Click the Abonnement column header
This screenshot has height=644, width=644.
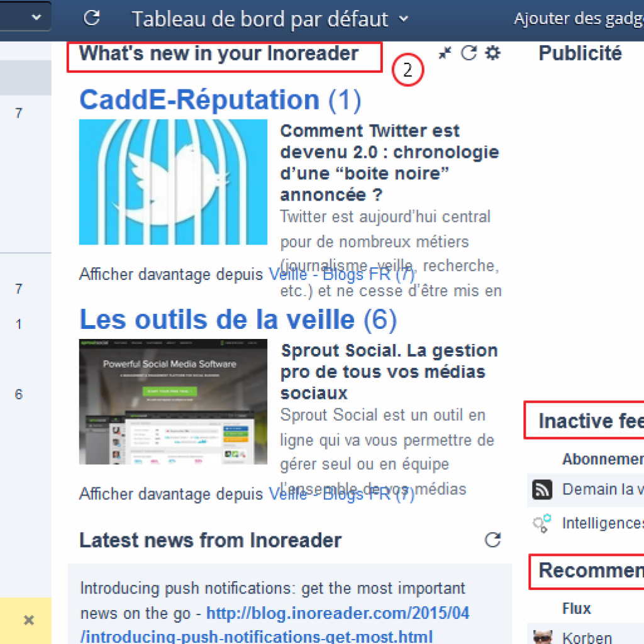click(x=602, y=459)
